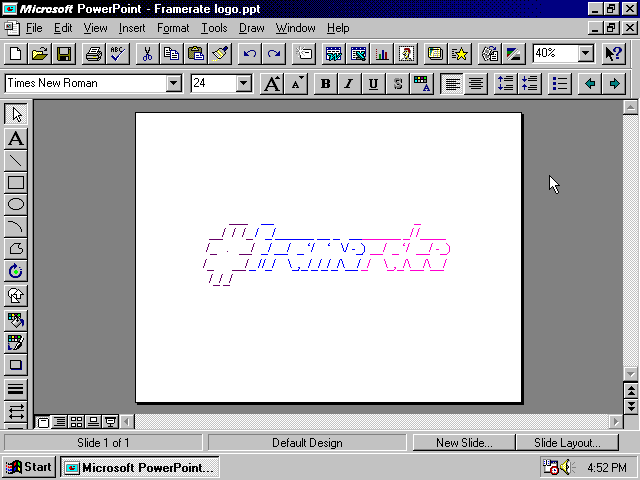Image resolution: width=640 pixels, height=480 pixels.
Task: Toggle text Shadow formatting
Action: (397, 84)
